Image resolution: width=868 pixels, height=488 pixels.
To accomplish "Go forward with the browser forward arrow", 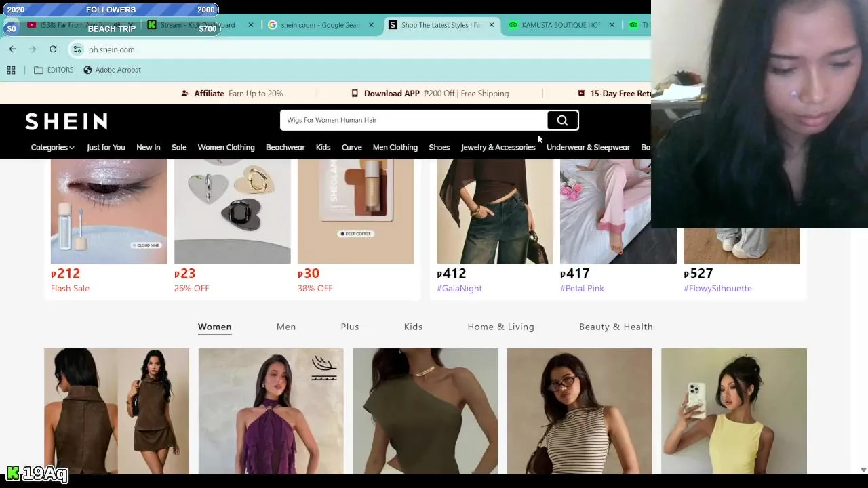I will (x=33, y=49).
